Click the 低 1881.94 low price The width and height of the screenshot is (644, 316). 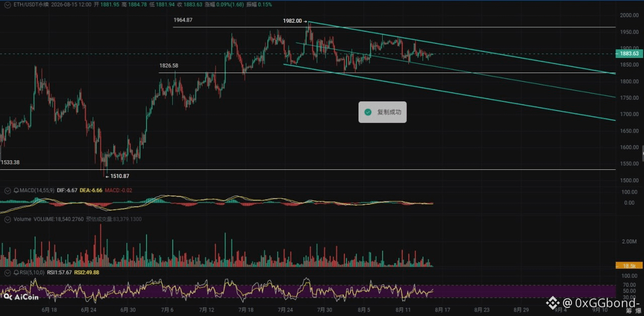point(162,4)
